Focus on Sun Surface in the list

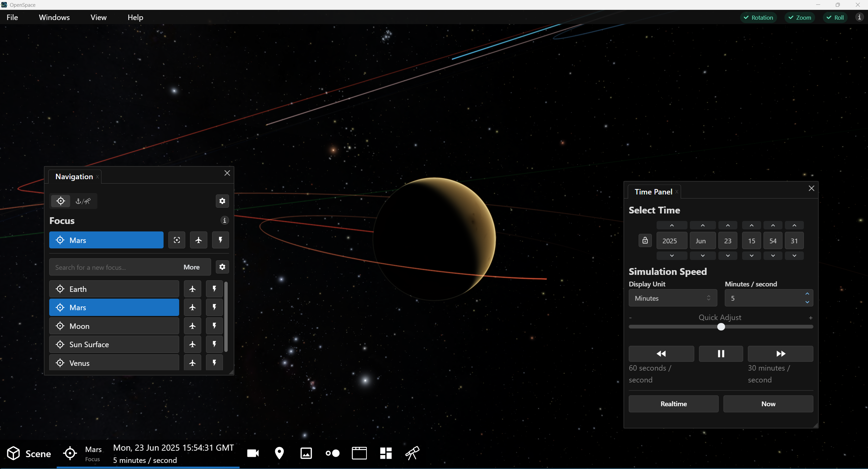coord(114,344)
